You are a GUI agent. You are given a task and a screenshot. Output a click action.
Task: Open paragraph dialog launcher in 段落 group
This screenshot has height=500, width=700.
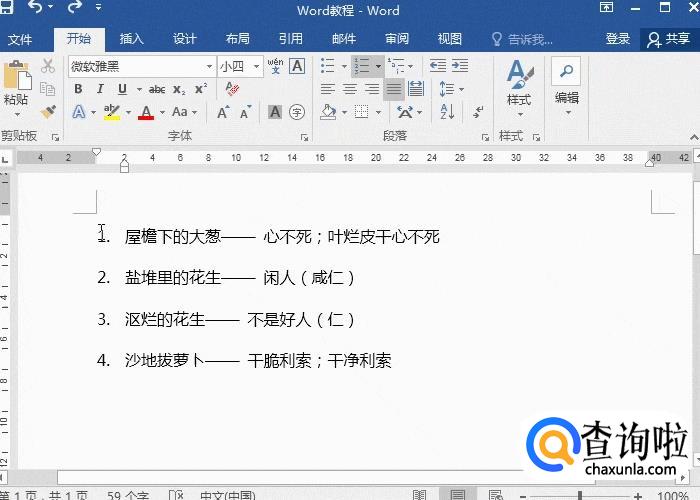[x=485, y=138]
